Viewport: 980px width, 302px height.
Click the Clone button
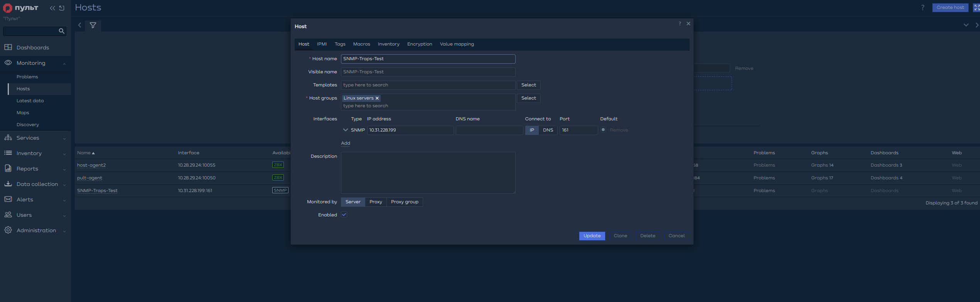pos(620,236)
